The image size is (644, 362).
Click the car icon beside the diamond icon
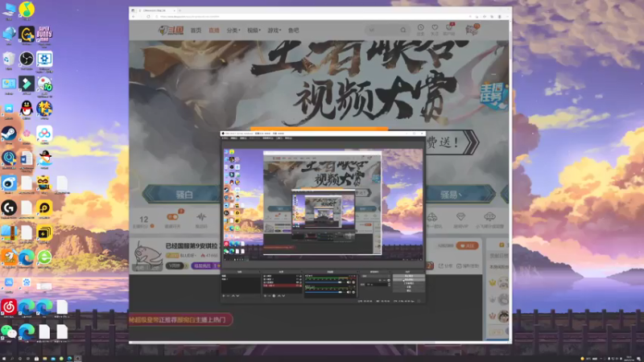(x=431, y=216)
